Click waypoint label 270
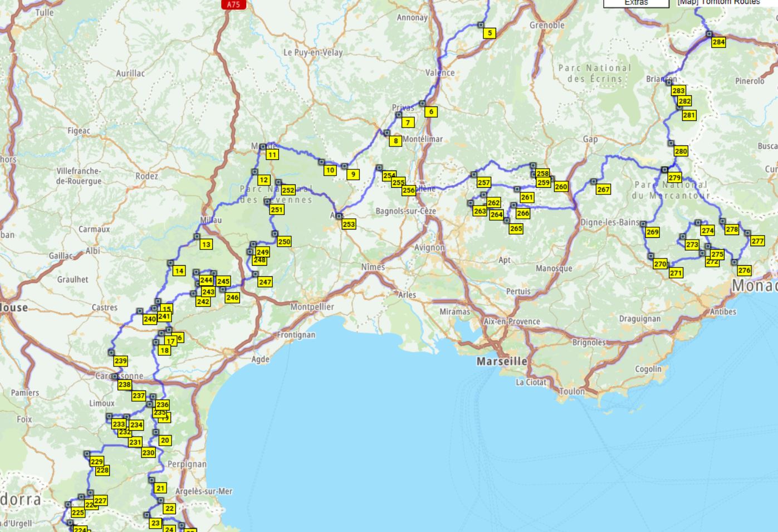 click(660, 264)
